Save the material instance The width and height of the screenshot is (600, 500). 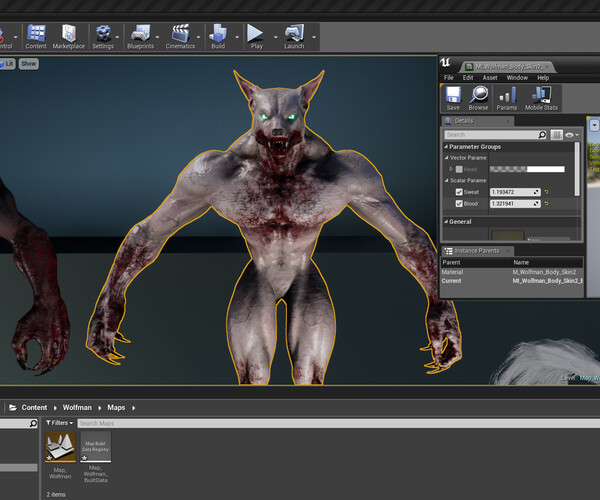click(x=453, y=98)
